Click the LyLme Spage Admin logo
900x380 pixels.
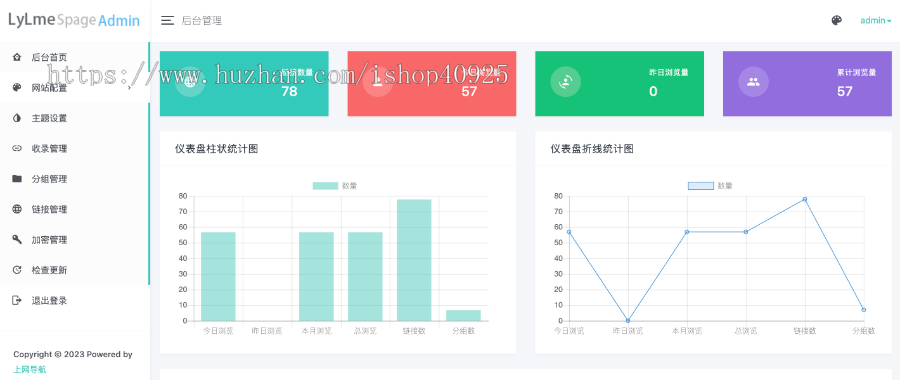(x=74, y=21)
